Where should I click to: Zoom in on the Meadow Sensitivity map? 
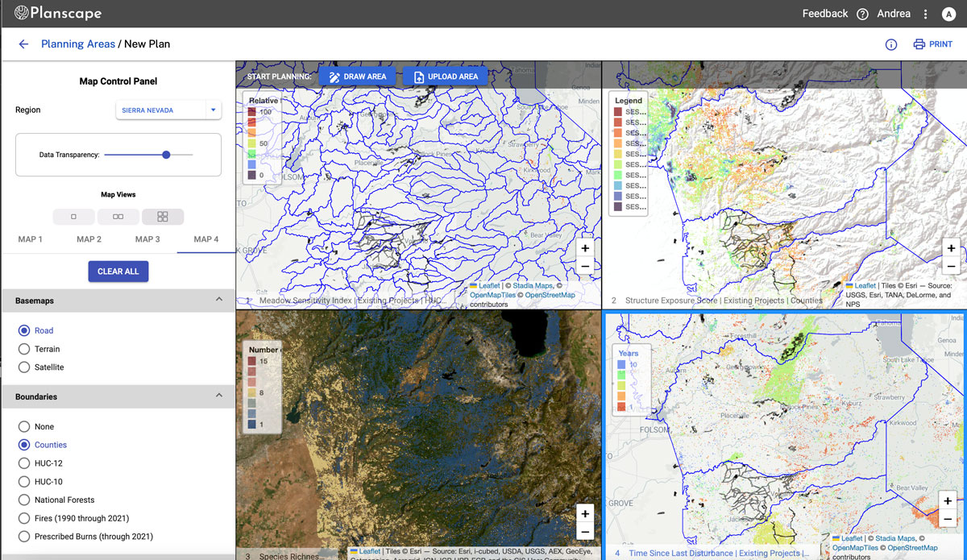[585, 247]
